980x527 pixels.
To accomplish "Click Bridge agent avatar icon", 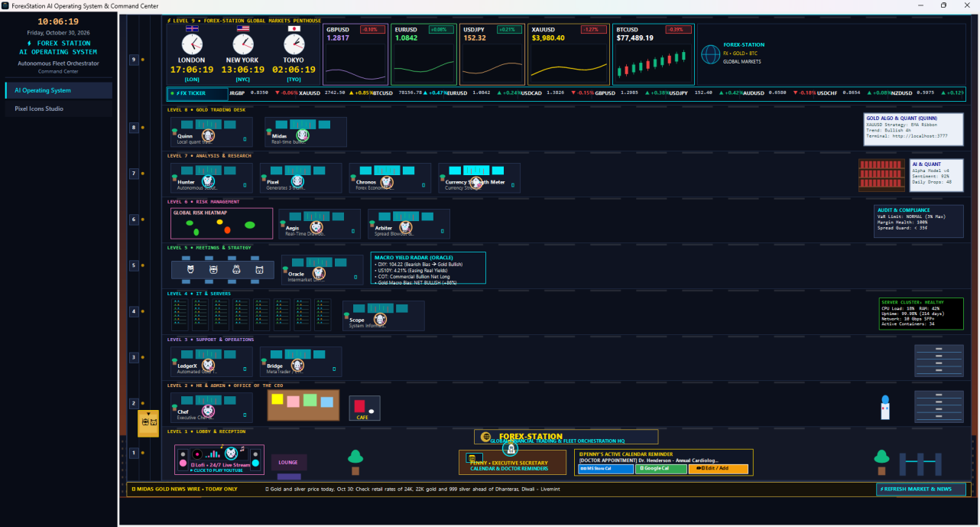I will (x=297, y=366).
